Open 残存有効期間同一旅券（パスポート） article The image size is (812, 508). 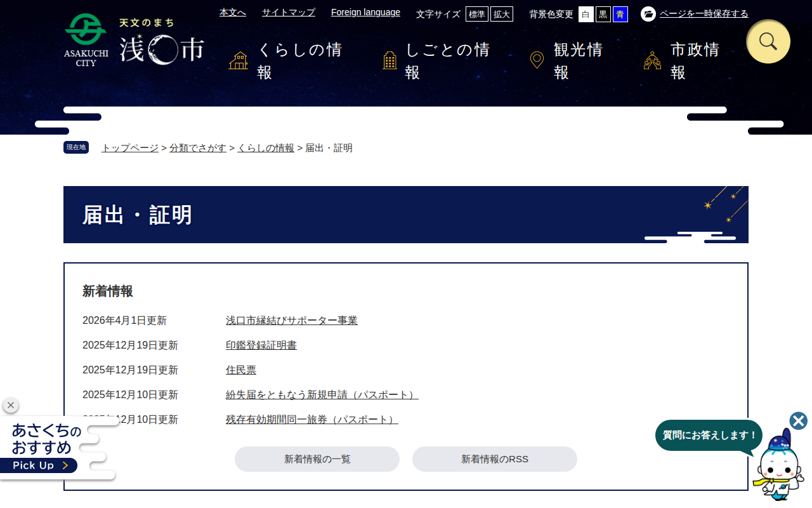point(312,420)
